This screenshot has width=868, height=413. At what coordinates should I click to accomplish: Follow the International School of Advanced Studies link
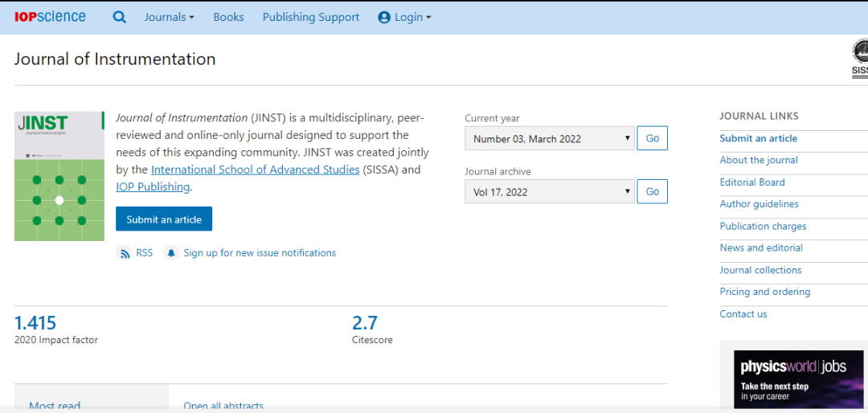[255, 170]
